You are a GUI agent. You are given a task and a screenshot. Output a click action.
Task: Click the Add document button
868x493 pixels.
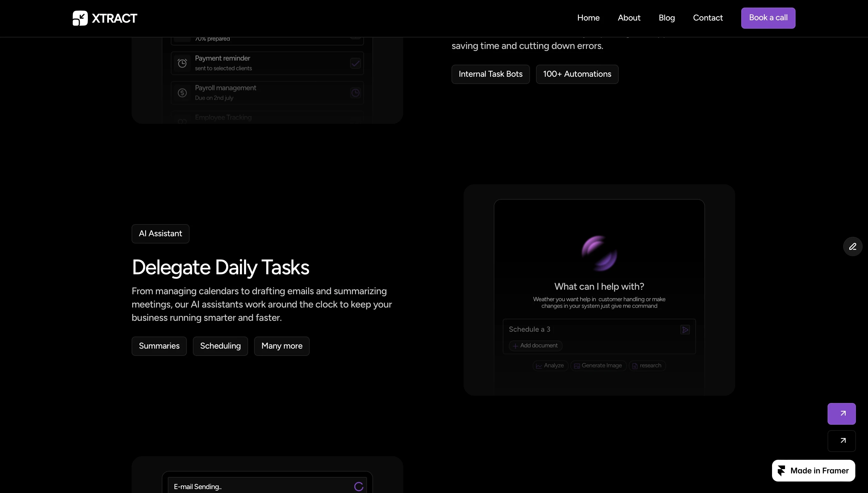pyautogui.click(x=535, y=346)
